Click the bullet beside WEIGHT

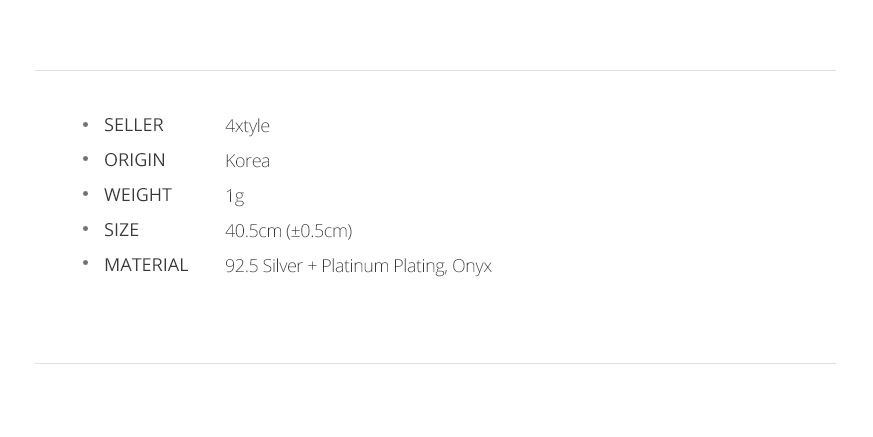(85, 194)
